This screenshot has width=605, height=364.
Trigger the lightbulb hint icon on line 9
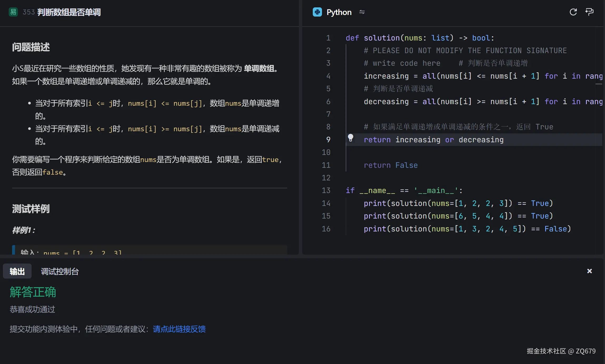(351, 137)
